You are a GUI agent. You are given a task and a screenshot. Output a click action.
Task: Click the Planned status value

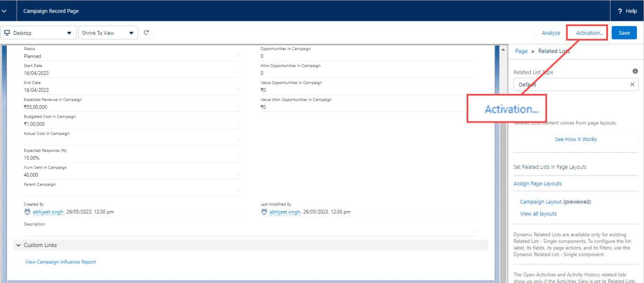[x=32, y=56]
